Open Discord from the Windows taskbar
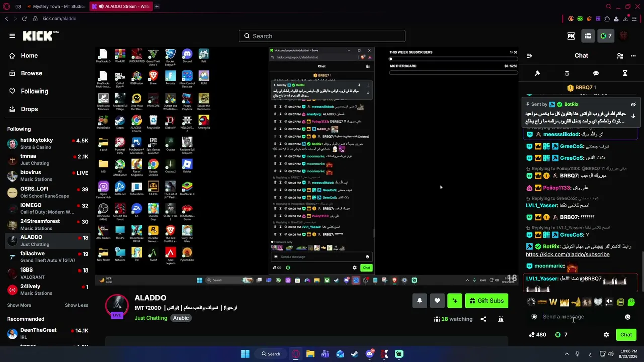The width and height of the screenshot is (644, 362). (370, 354)
